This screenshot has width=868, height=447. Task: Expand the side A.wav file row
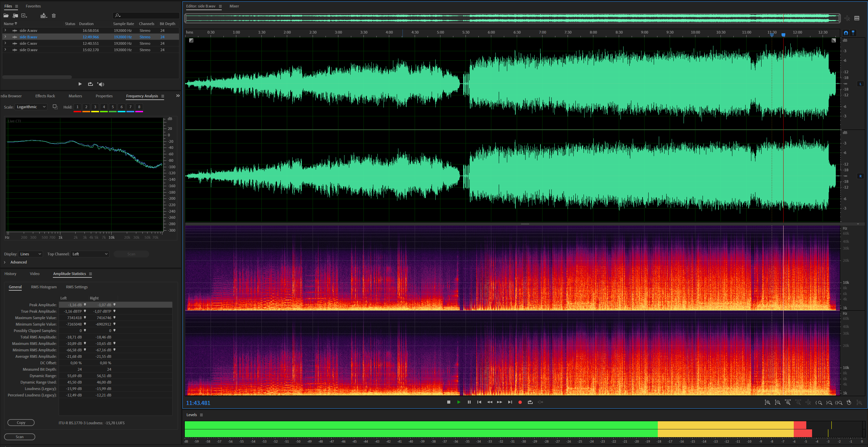click(5, 30)
